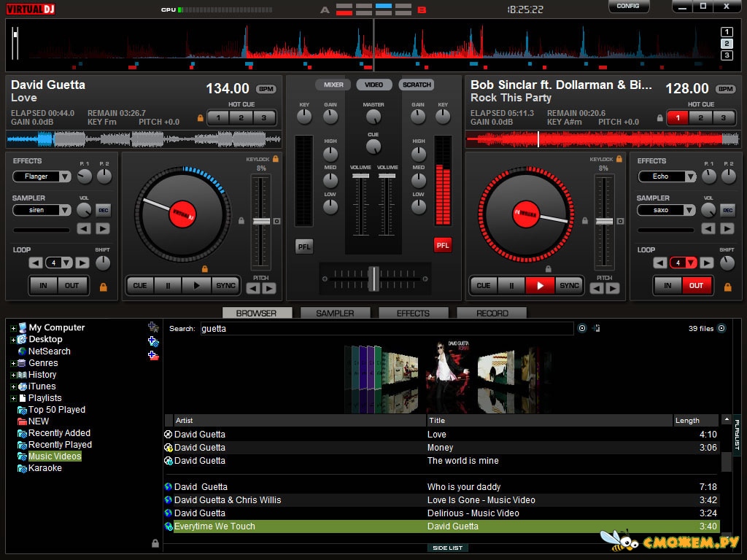Click the file count options icon
Screen dimensions: 747x560
721,328
